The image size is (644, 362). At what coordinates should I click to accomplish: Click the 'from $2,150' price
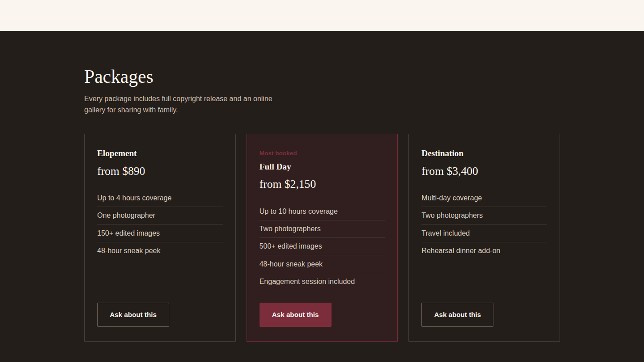[x=288, y=184]
